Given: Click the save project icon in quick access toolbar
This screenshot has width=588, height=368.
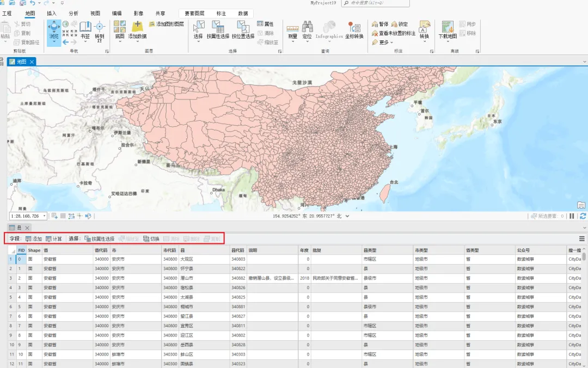Looking at the screenshot, I should point(22,3).
